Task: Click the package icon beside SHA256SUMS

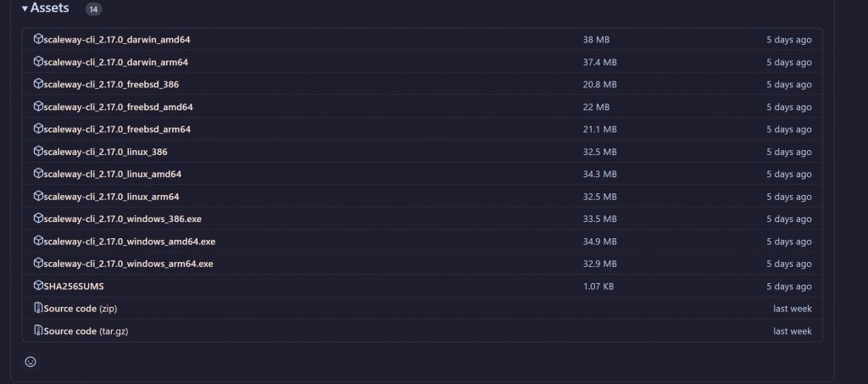Action: point(38,286)
